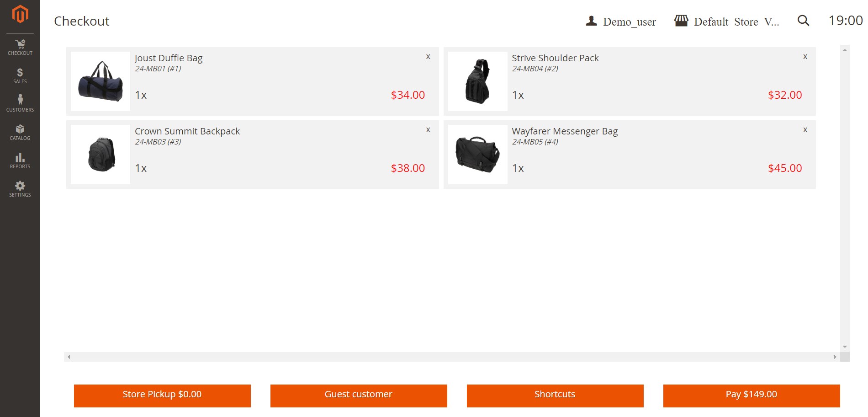Viewport: 868px width, 417px height.
Task: Delete Wayfarer Messenger Bag from cart
Action: pyautogui.click(x=805, y=130)
